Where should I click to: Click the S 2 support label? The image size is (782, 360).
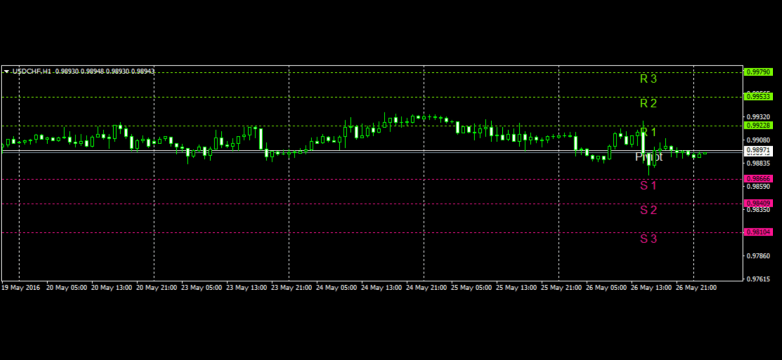[648, 210]
